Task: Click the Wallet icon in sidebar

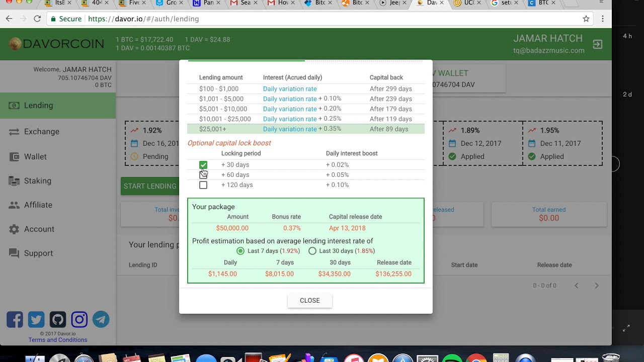Action: pyautogui.click(x=14, y=157)
